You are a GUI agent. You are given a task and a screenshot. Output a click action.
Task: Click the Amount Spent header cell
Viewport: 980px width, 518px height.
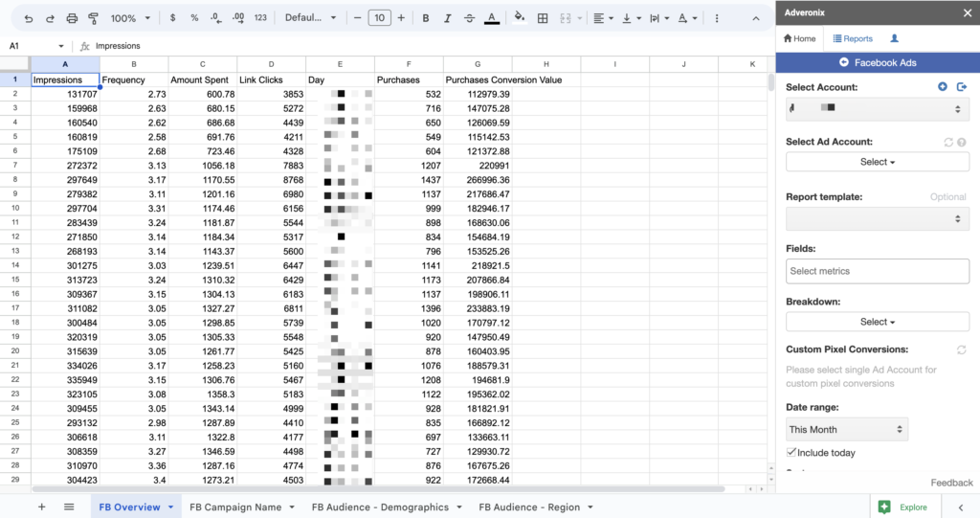(x=203, y=80)
